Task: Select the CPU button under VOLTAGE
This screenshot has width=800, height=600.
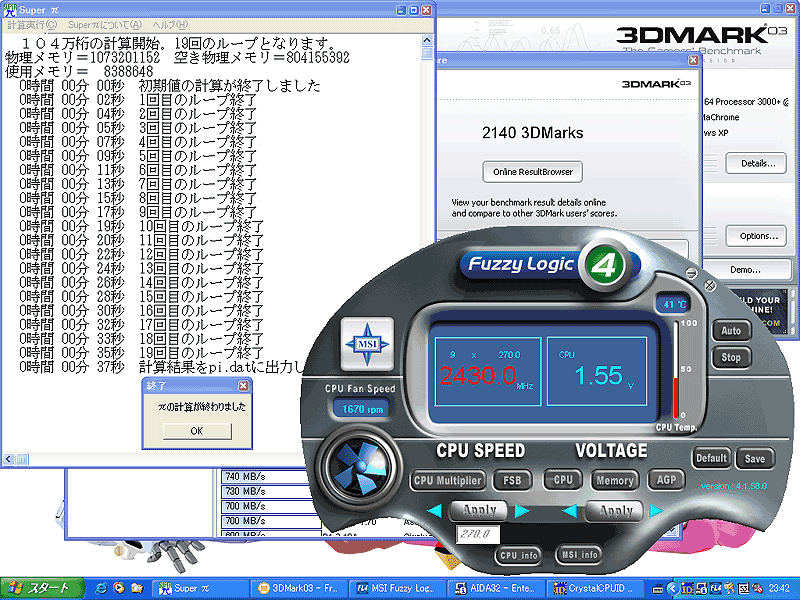Action: click(x=563, y=480)
